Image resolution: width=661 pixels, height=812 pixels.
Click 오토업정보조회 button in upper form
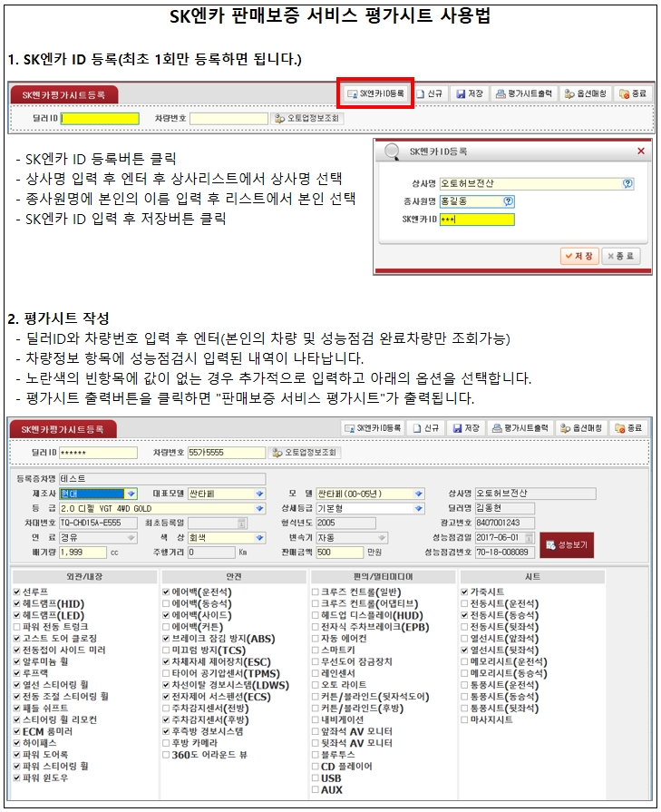(x=307, y=119)
